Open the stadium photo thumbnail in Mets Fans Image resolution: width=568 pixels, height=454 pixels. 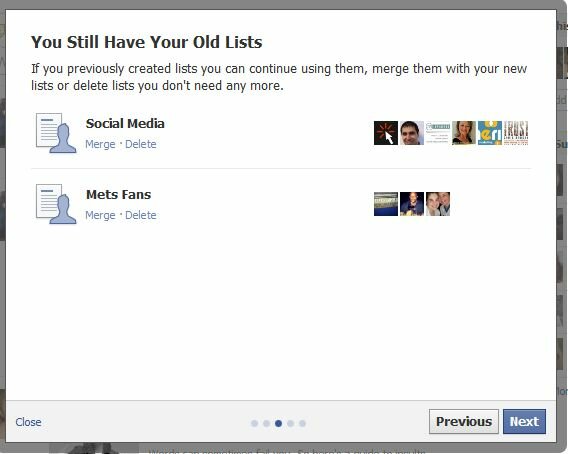(386, 204)
